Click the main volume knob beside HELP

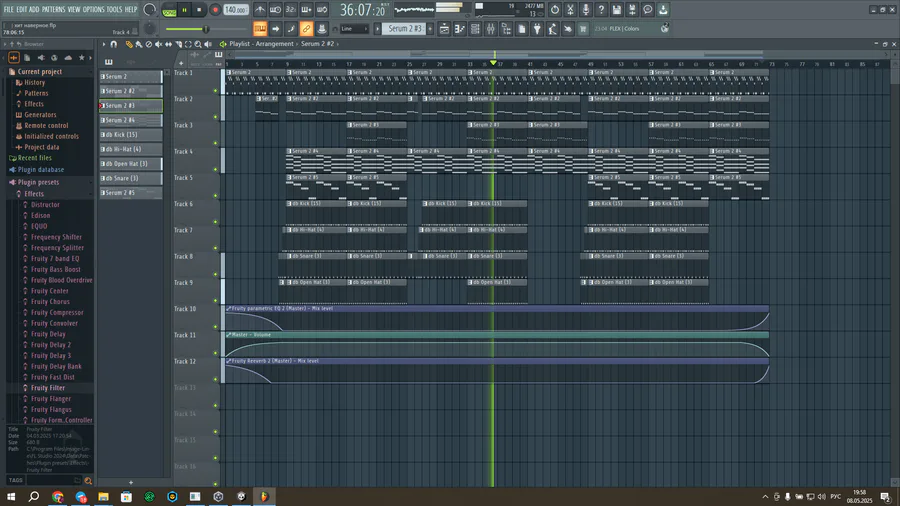(x=149, y=10)
